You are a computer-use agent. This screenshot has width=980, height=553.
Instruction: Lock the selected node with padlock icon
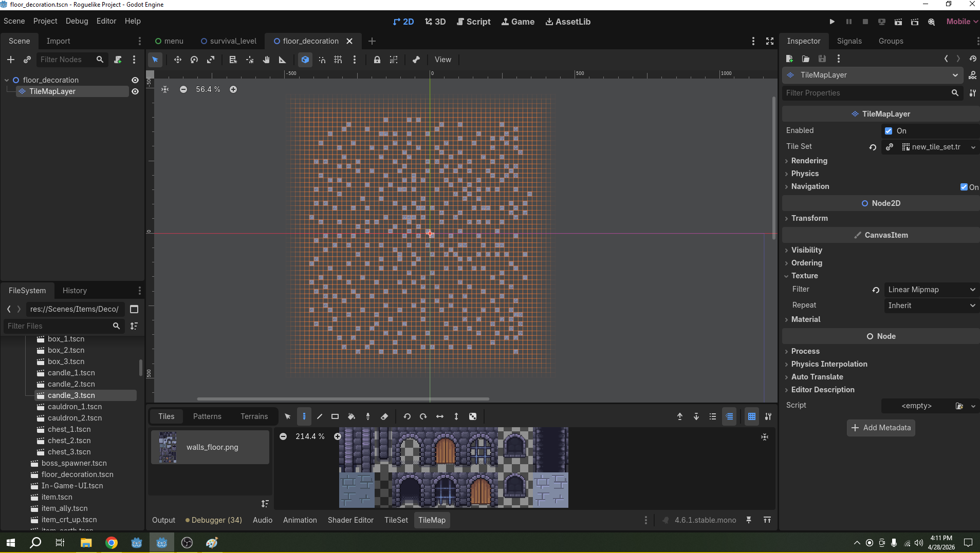point(377,60)
